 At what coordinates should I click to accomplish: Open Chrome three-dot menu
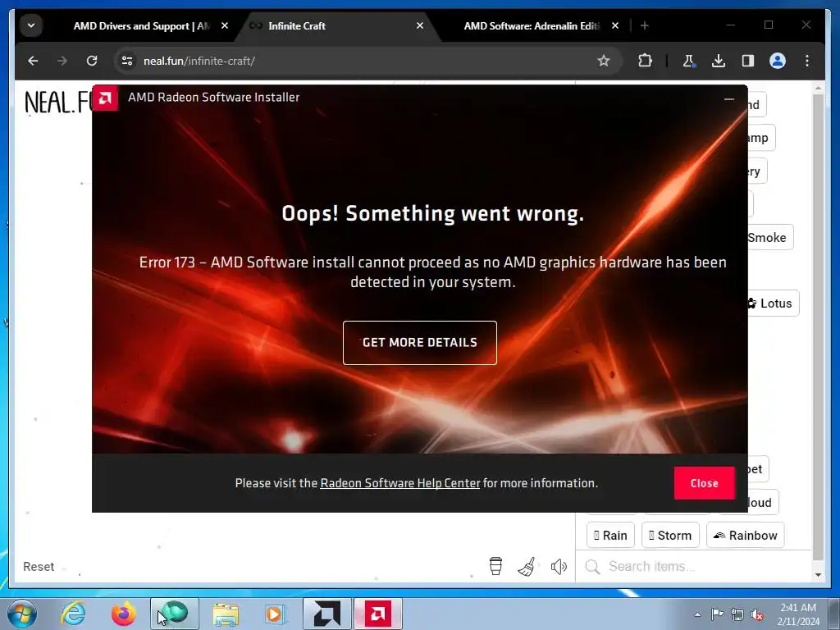(807, 61)
